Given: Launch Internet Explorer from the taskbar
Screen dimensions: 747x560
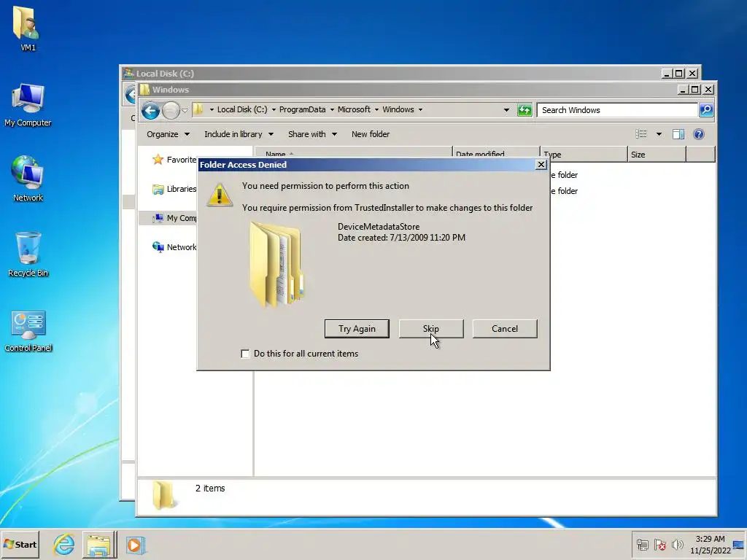Looking at the screenshot, I should [64, 544].
